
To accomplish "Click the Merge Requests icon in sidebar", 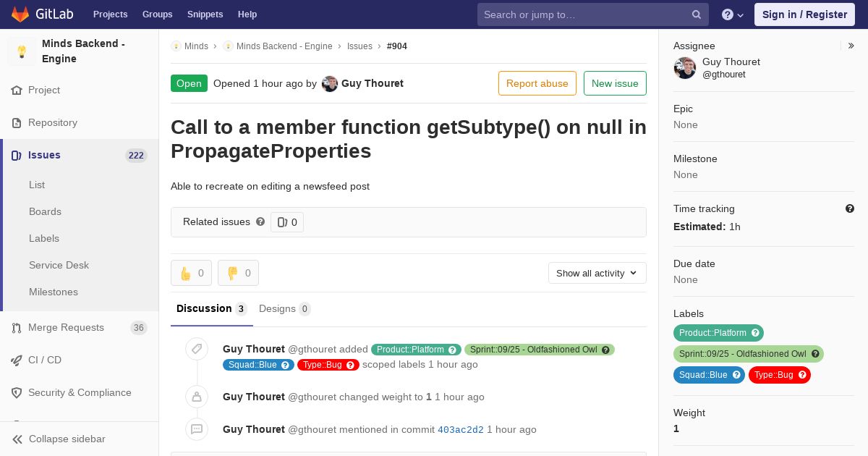I will [17, 328].
